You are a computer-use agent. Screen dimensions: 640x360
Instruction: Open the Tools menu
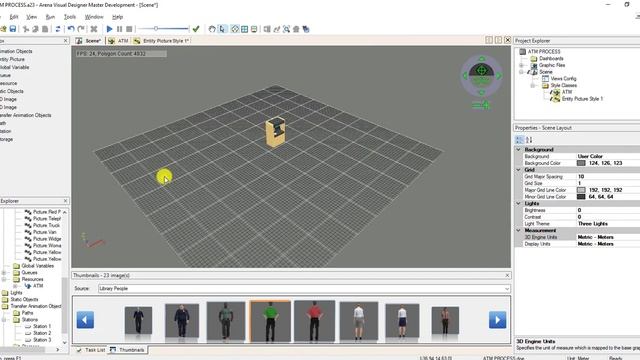(x=70, y=17)
